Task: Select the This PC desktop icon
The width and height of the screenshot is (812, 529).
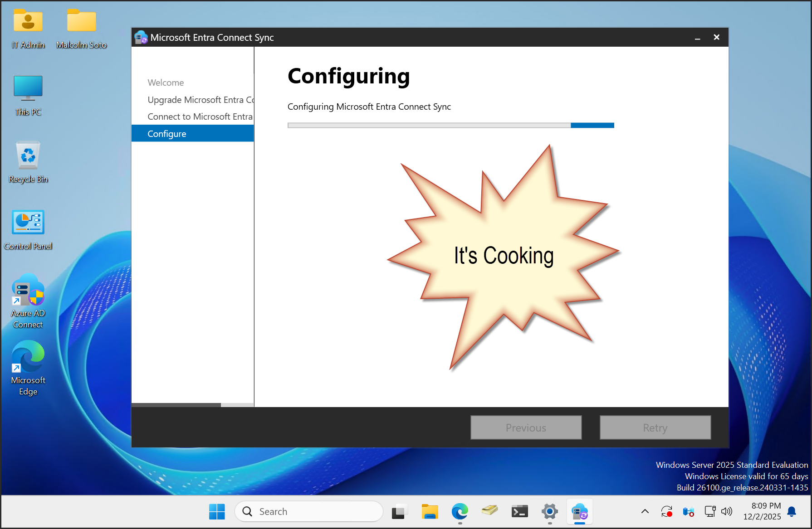Action: (28, 88)
